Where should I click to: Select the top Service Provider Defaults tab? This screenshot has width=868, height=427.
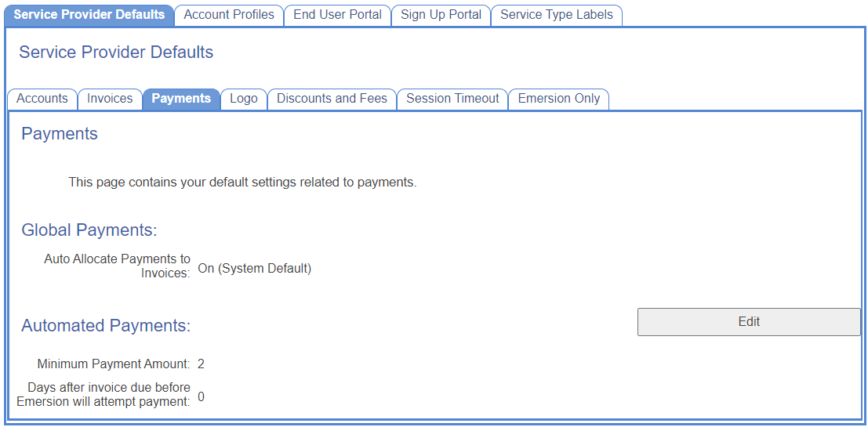coord(89,15)
